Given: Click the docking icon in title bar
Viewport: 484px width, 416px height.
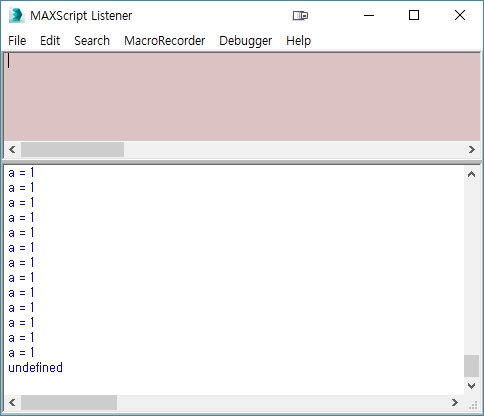Looking at the screenshot, I should 300,15.
